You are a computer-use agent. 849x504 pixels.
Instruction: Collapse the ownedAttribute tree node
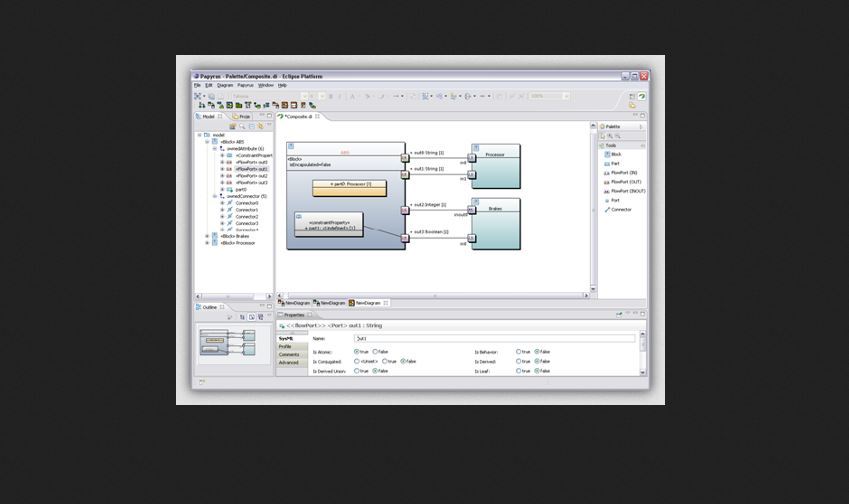(x=214, y=149)
